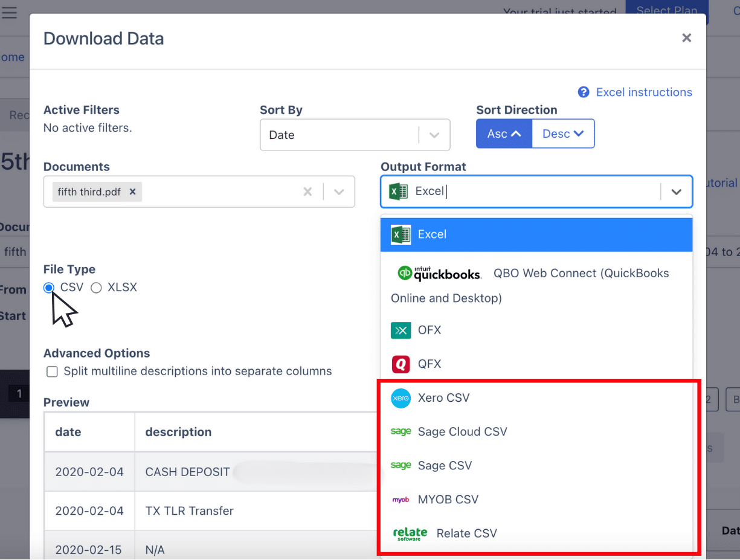
Task: Select the XLSX file type radio
Action: pos(96,288)
